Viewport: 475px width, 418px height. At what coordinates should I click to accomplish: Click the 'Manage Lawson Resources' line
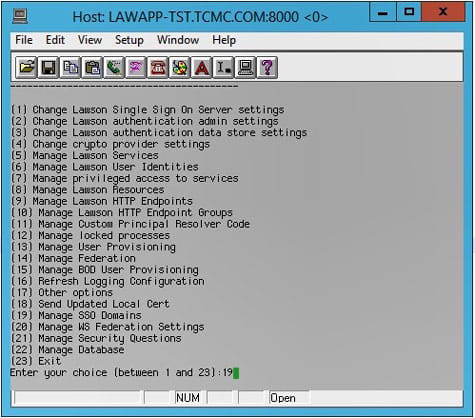(x=87, y=190)
